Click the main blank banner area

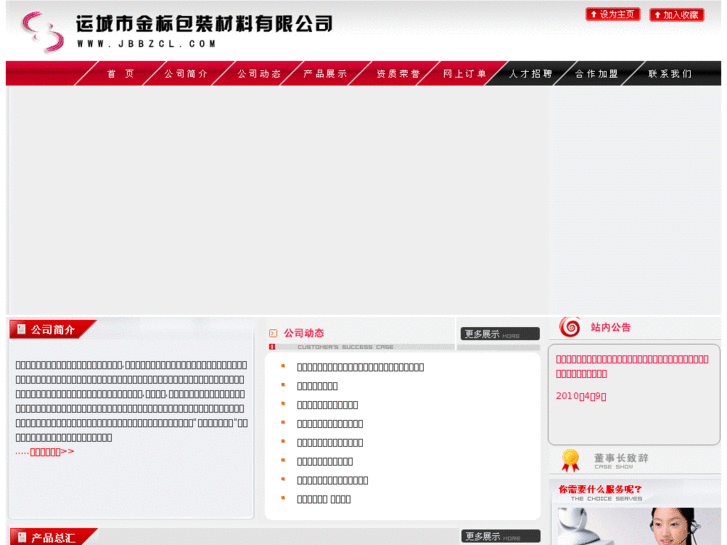(x=278, y=200)
